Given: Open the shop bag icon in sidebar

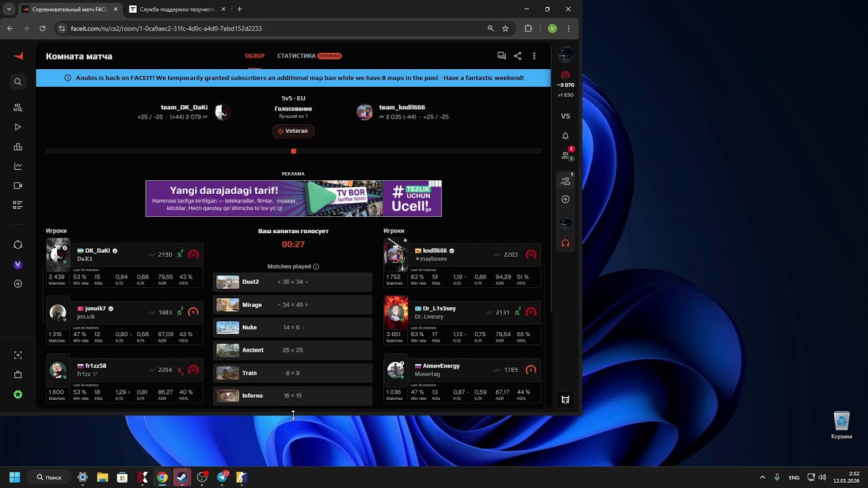Looking at the screenshot, I should [x=18, y=375].
